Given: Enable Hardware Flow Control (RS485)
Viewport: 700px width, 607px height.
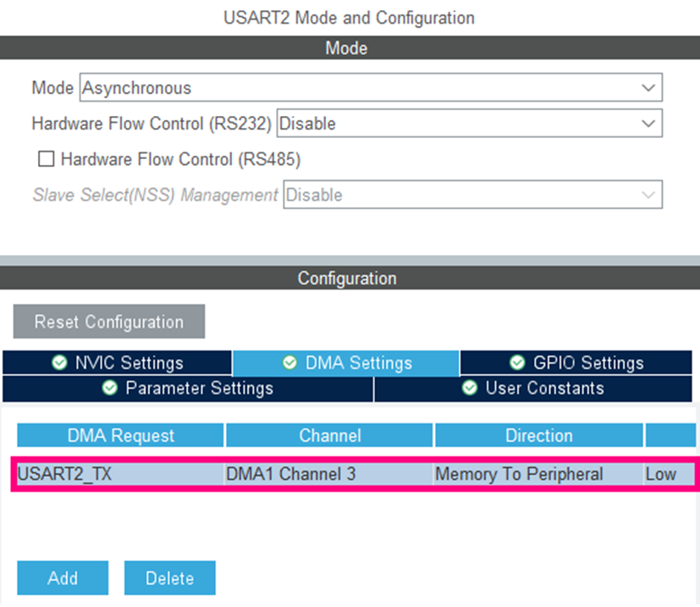Looking at the screenshot, I should coord(46,158).
